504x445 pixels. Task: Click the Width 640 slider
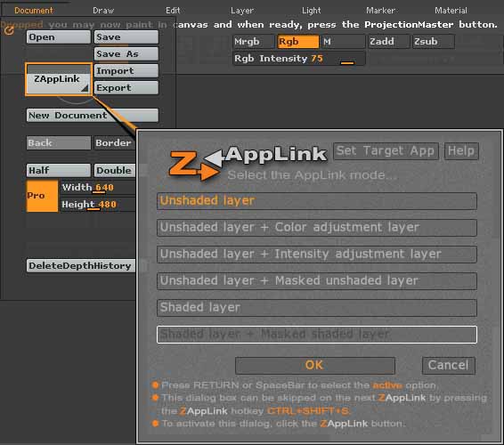click(98, 188)
